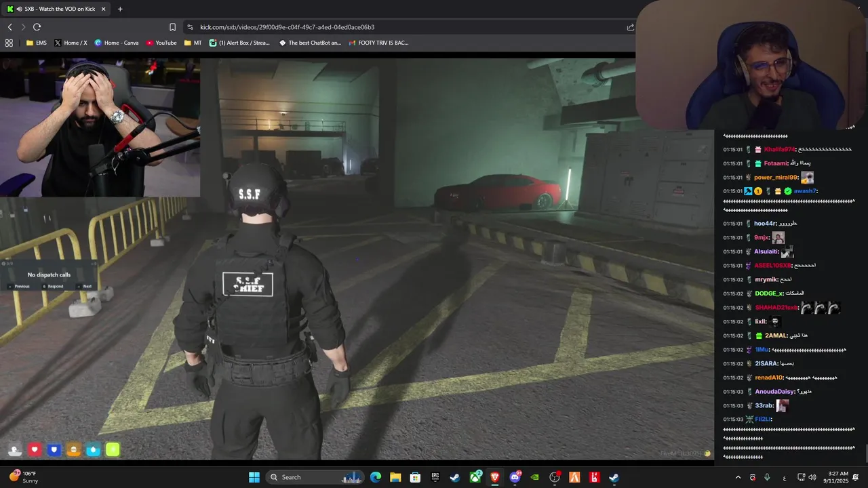Click chat username DODGE_x
Viewport: 868px width, 488px height.
click(769, 293)
